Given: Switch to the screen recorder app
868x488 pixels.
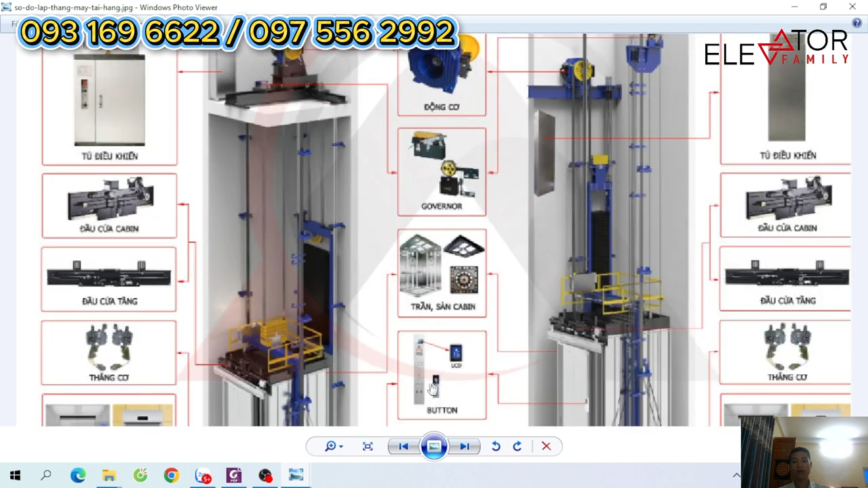Looking at the screenshot, I should tap(265, 476).
